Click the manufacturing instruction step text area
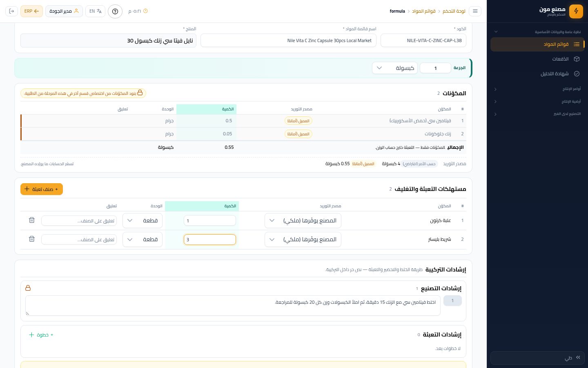Viewport: 588px width, 368px height. (233, 305)
